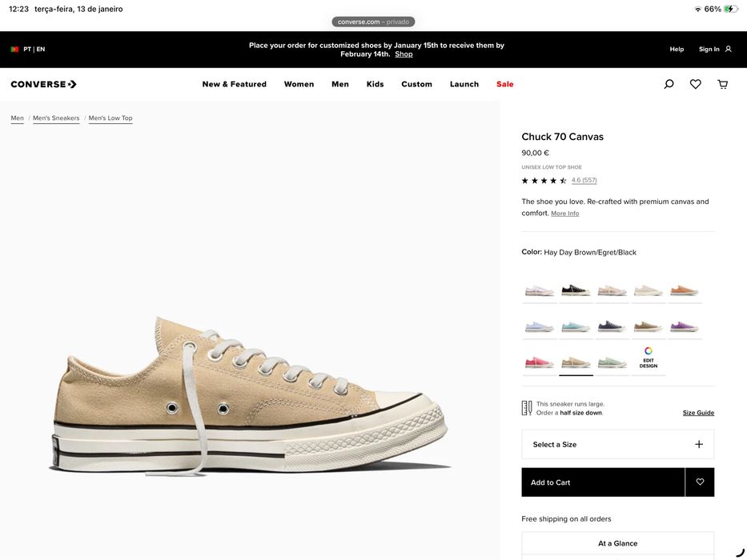Click the Sign In account icon
Image resolution: width=747 pixels, height=560 pixels.
coord(728,49)
